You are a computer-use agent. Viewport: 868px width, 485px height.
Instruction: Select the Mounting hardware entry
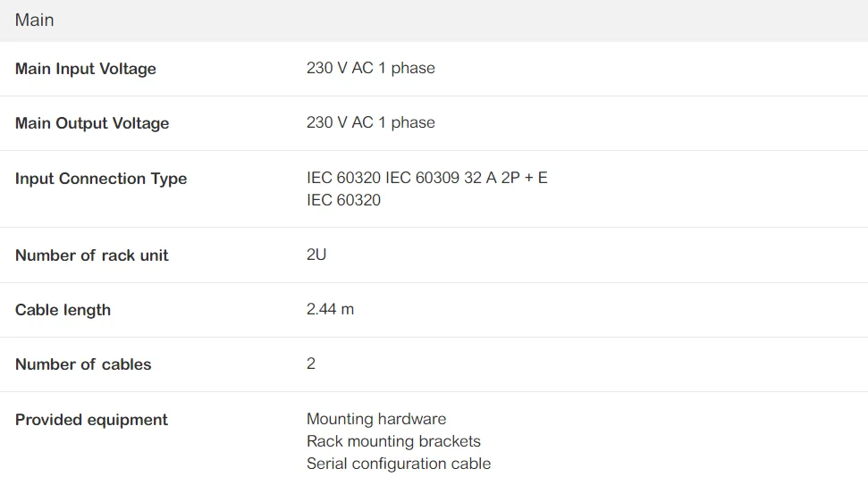coord(376,419)
